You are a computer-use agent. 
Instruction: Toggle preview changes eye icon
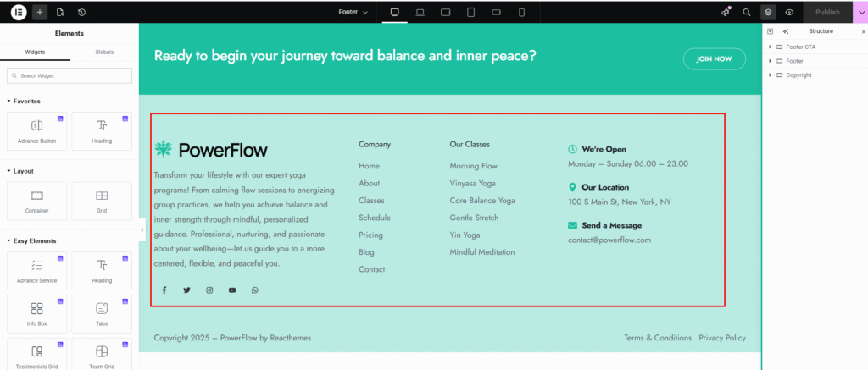pos(789,12)
